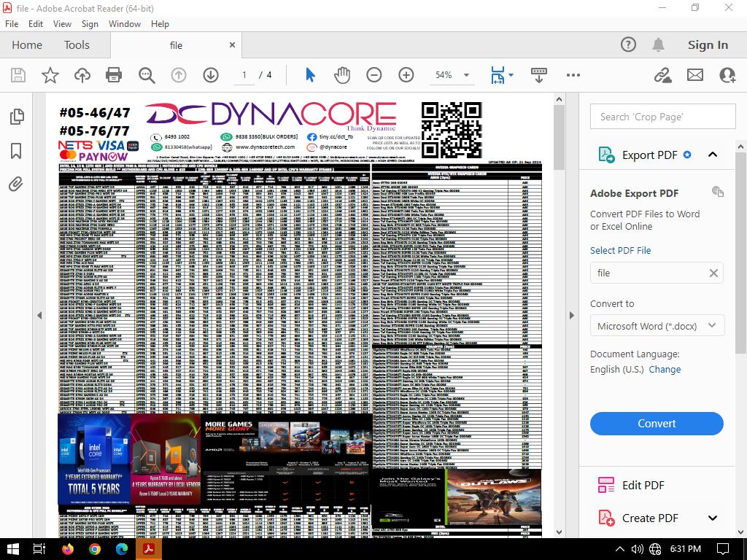The width and height of the screenshot is (747, 560).
Task: Click the Save file icon
Action: (18, 75)
